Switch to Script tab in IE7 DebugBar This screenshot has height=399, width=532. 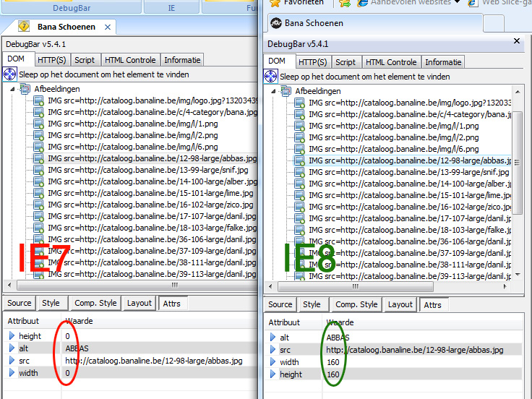[85, 60]
